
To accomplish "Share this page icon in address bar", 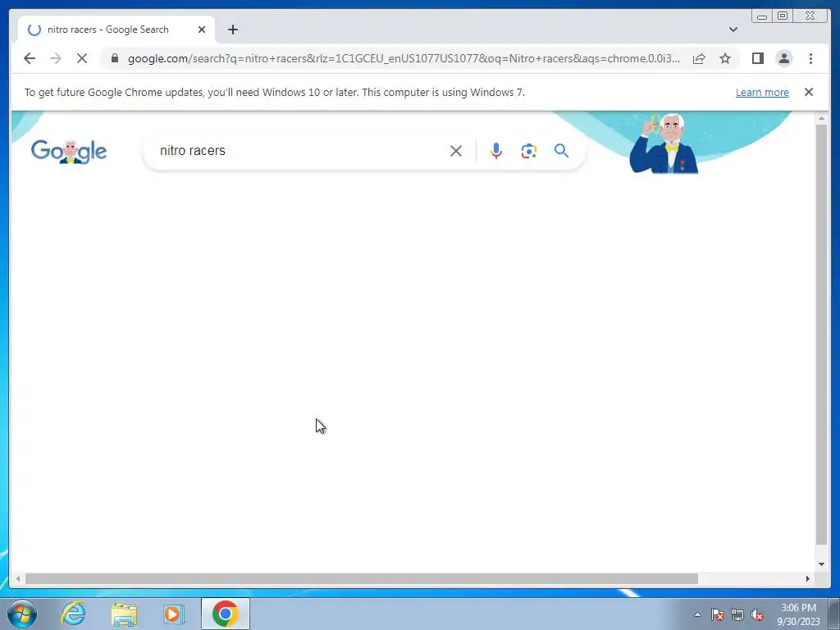I will click(699, 58).
